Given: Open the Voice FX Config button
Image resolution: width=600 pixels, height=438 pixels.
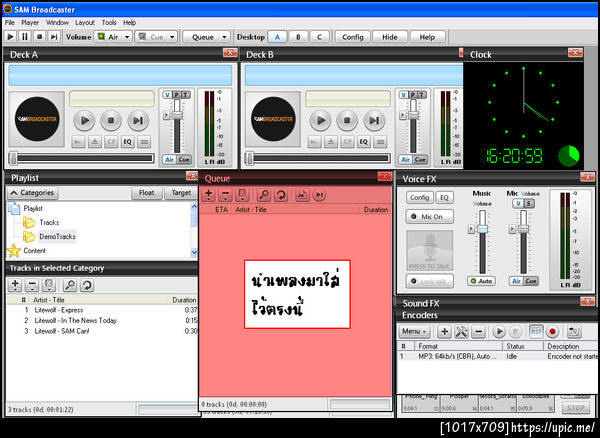Looking at the screenshot, I should click(x=419, y=197).
